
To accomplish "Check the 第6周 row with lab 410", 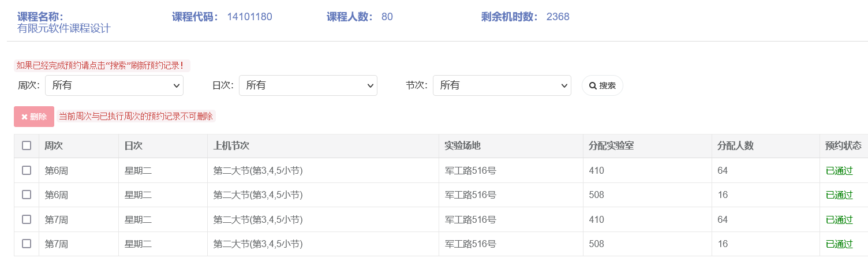I will [27, 170].
